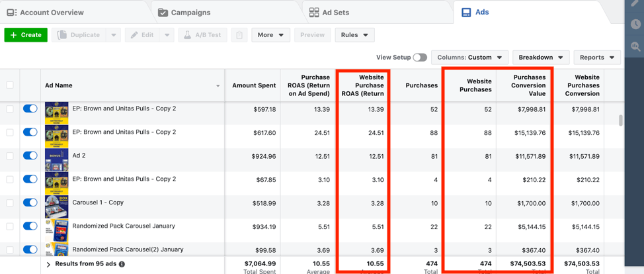Viewport: 644px width, 274px height.
Task: Click the A/B Test flask button
Action: (x=202, y=35)
